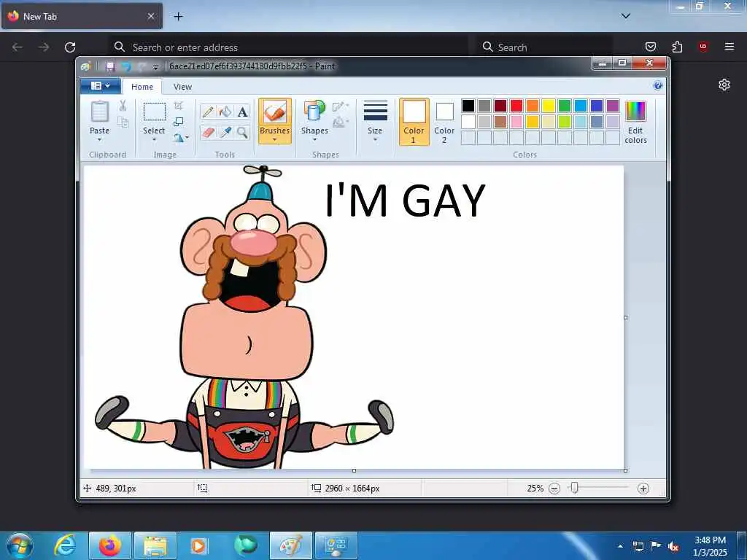
Task: Select the Color picker eyedropper tool
Action: tap(225, 133)
